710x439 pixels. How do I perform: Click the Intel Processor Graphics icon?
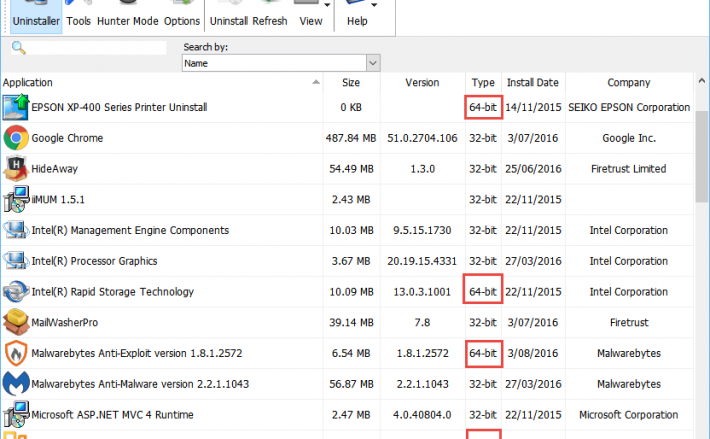coord(16,261)
